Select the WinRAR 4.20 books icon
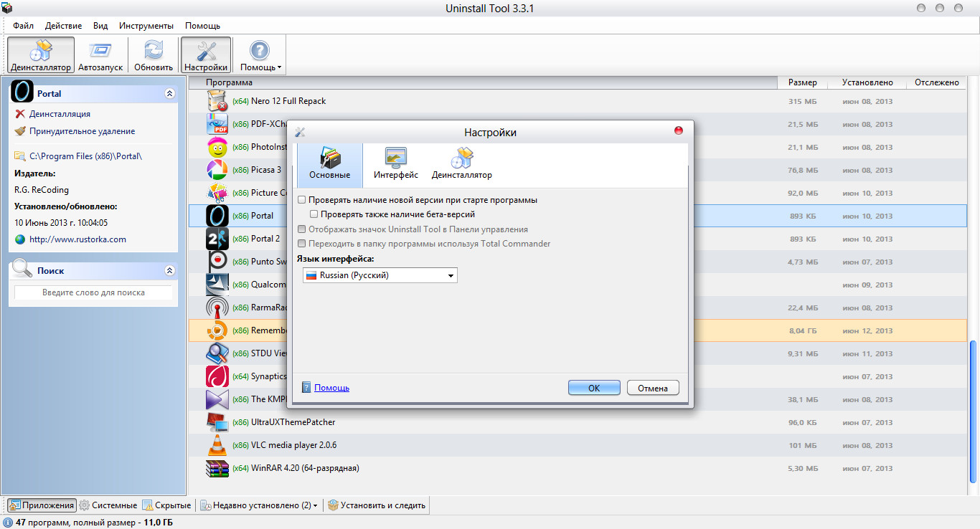Screen dimensions: 980x529 pyautogui.click(x=217, y=468)
